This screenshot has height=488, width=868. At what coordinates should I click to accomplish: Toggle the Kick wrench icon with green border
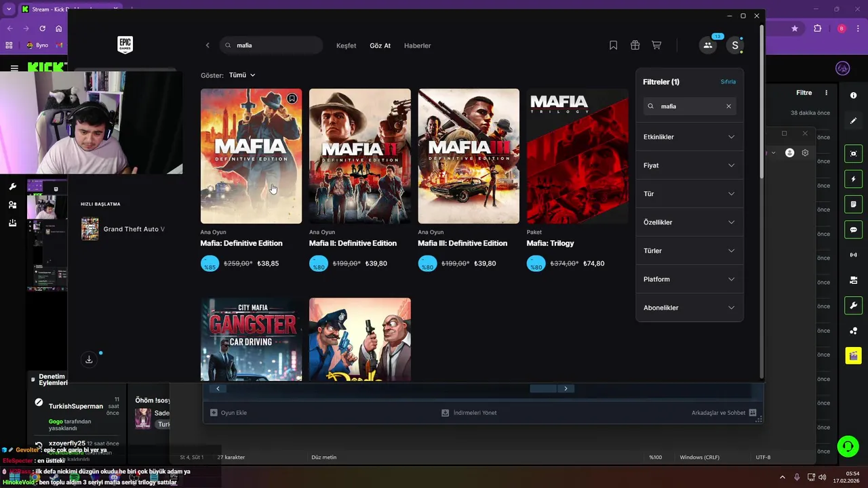pos(853,305)
